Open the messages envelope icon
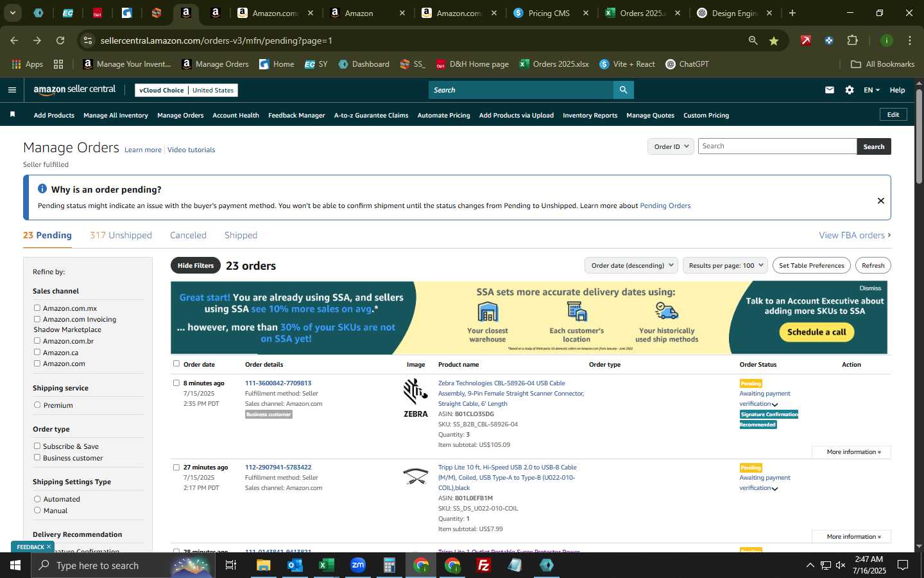 [830, 90]
